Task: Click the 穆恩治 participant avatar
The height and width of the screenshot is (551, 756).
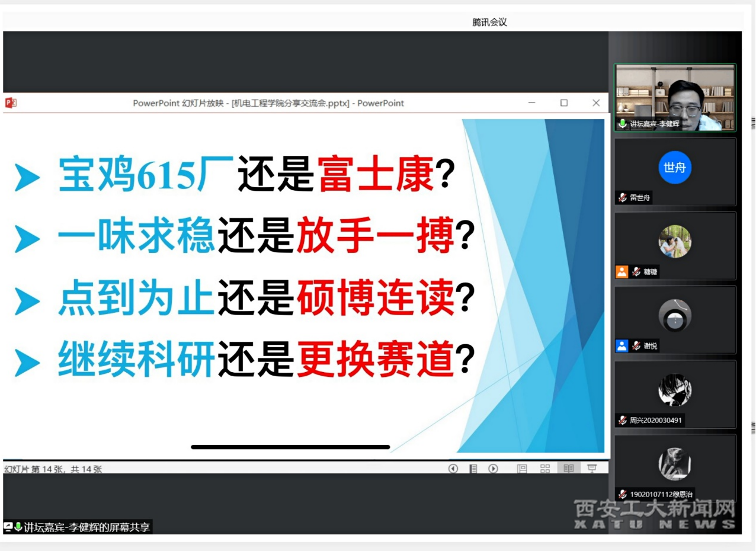Action: [675, 464]
